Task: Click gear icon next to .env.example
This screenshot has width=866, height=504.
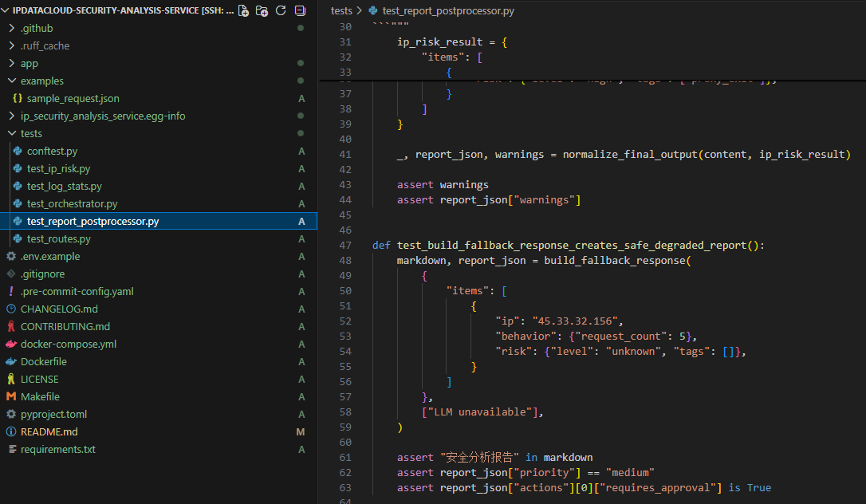Action: [11, 257]
